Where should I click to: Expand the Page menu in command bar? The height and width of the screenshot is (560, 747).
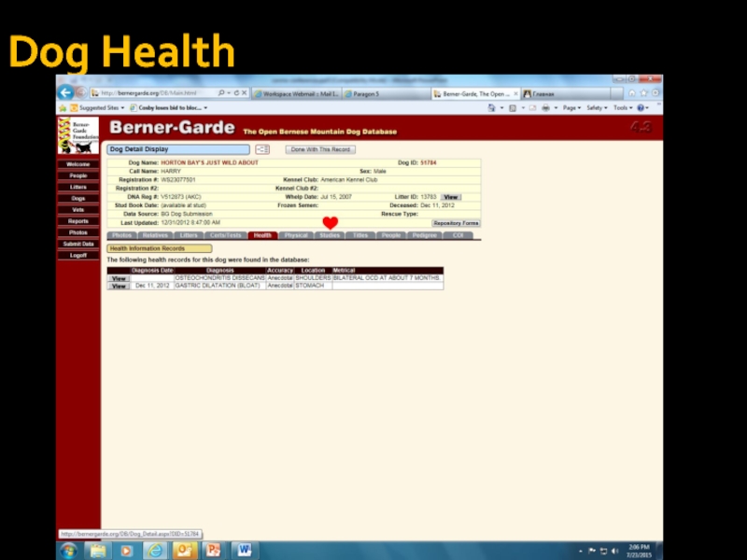[571, 108]
